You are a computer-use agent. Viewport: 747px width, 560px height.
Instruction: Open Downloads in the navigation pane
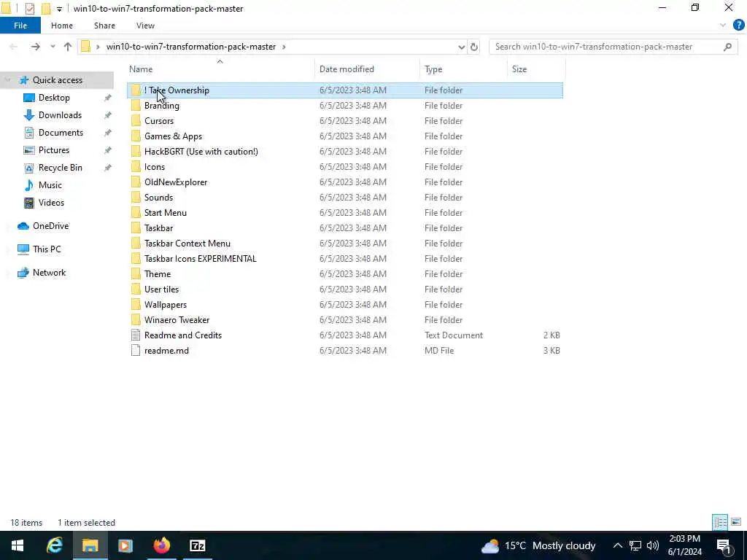pos(60,115)
